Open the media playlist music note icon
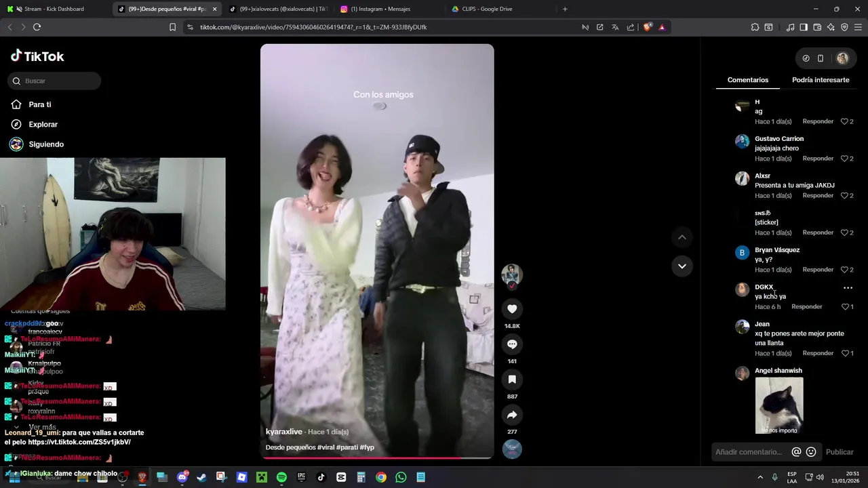The image size is (868, 488). click(x=790, y=27)
